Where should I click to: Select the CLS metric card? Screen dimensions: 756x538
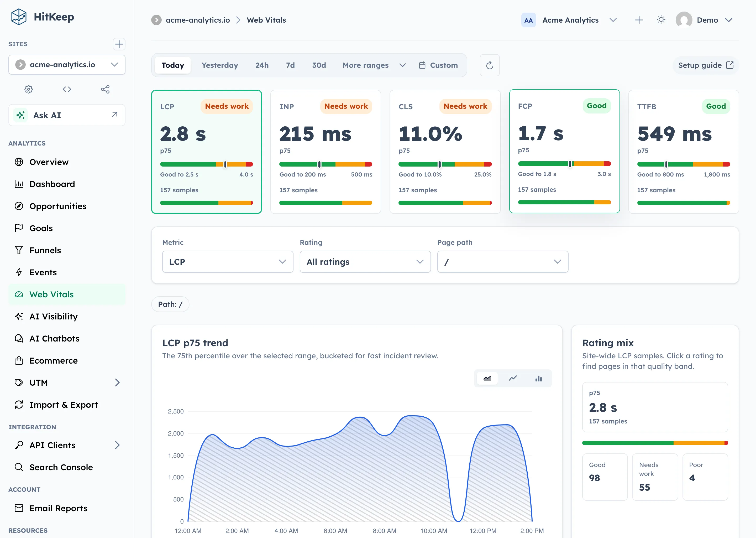click(x=445, y=152)
